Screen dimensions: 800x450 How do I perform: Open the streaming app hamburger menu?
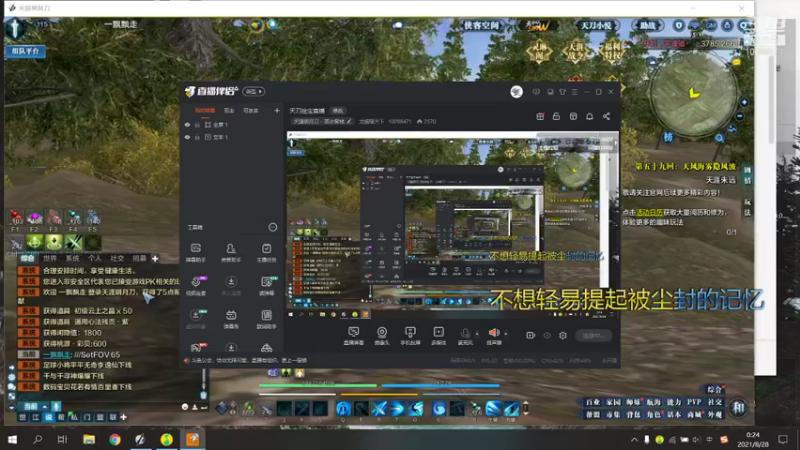pos(574,92)
